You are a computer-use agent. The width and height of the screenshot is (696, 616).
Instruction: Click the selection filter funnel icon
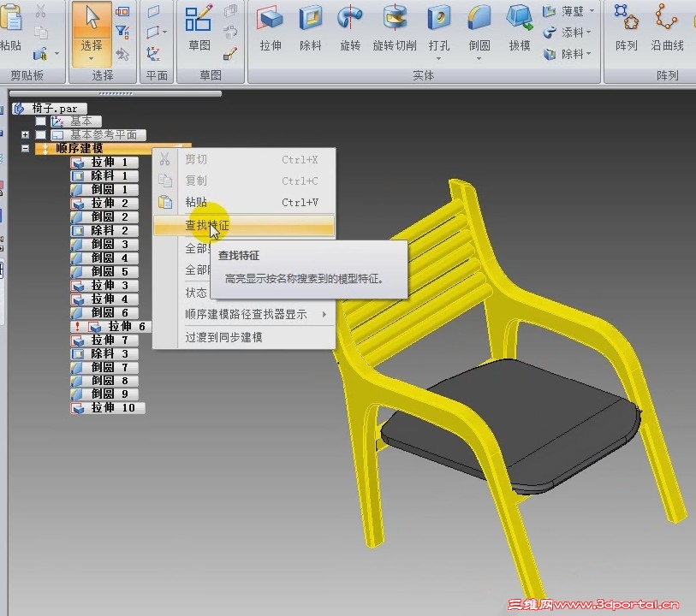click(122, 32)
